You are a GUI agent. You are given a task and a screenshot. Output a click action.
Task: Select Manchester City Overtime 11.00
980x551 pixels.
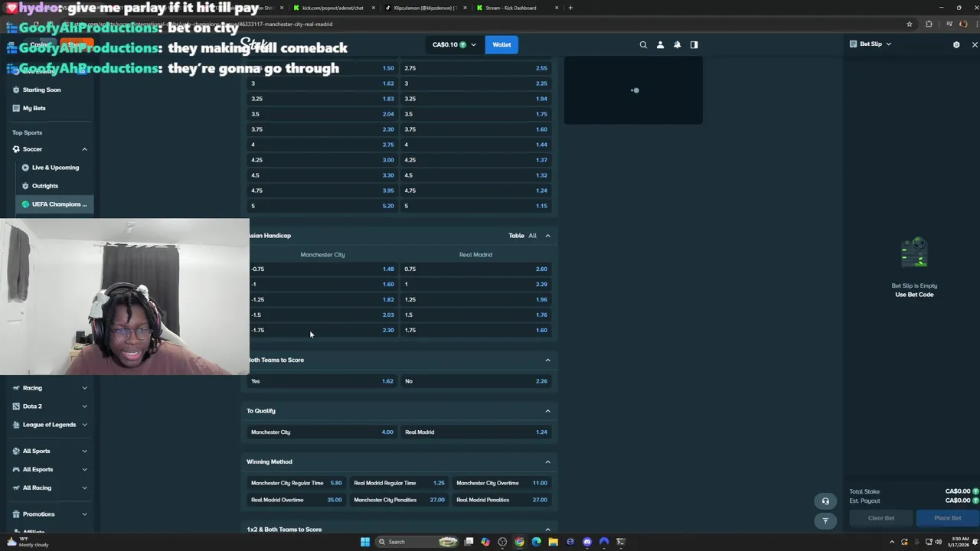[x=501, y=483]
